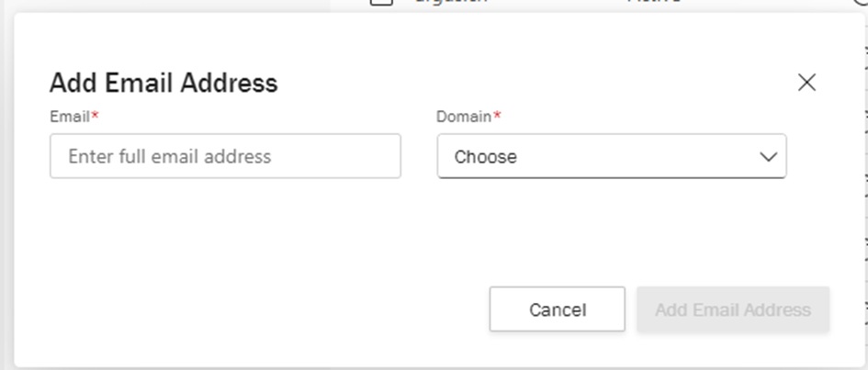Click the Email input field

(x=225, y=156)
